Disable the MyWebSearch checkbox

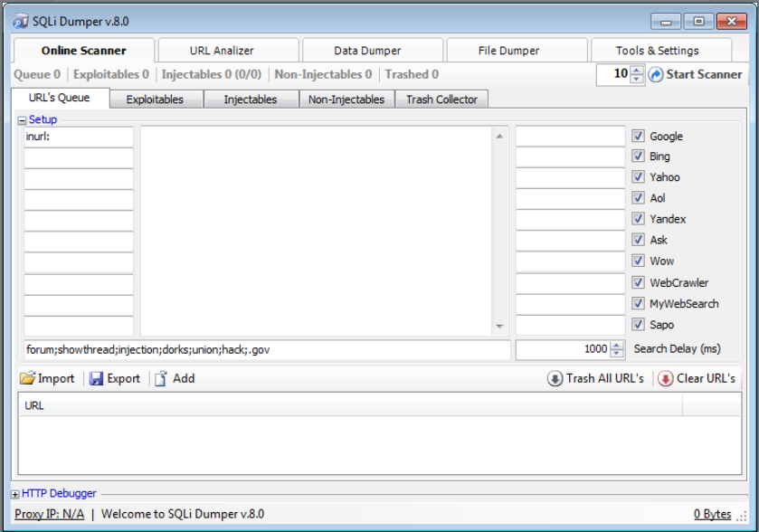coord(639,303)
